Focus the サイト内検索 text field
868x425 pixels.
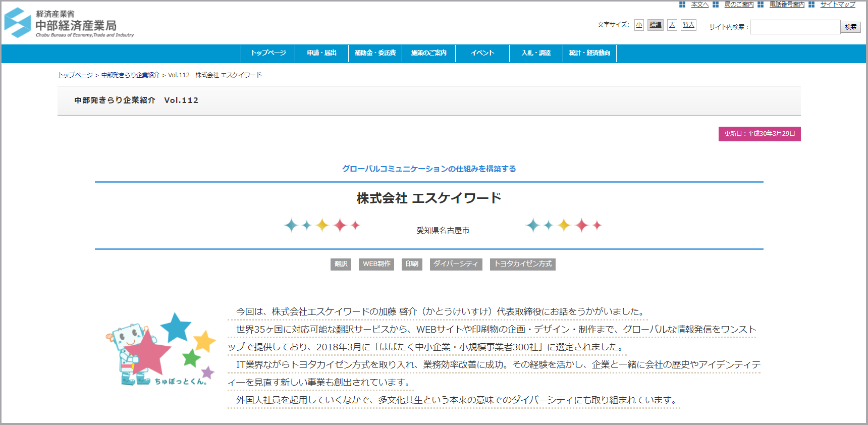point(795,27)
